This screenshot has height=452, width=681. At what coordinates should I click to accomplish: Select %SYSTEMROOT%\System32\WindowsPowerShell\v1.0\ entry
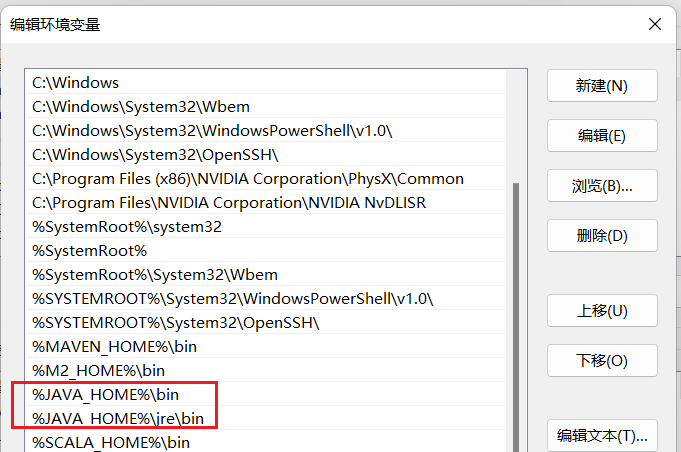pyautogui.click(x=265, y=299)
